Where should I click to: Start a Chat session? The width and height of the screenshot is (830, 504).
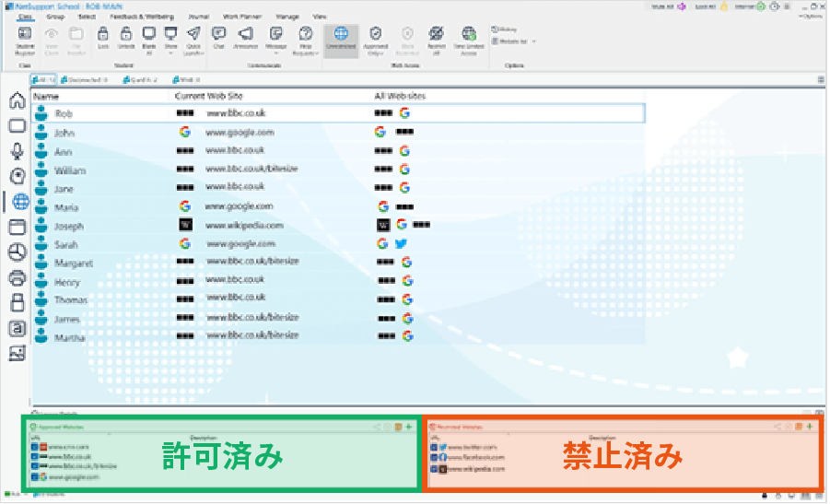coord(218,38)
